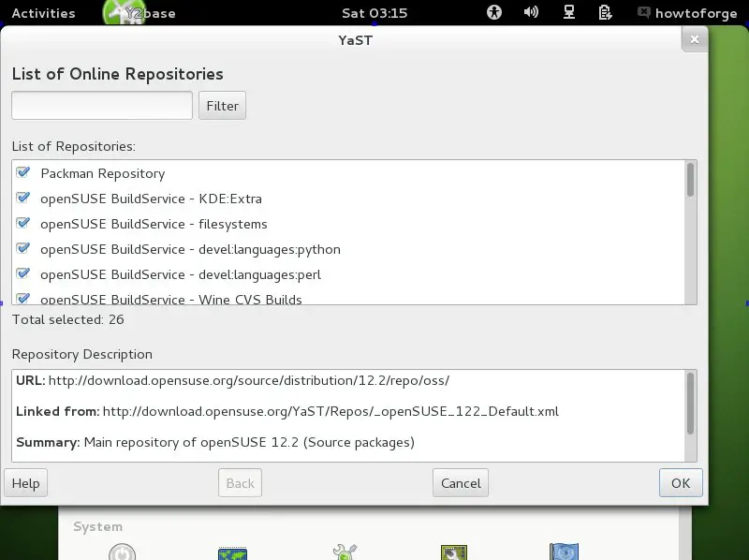Confirm the selection with OK
This screenshot has width=749, height=560.
click(681, 483)
